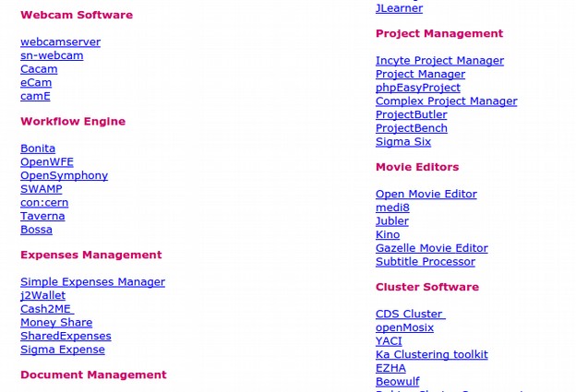This screenshot has width=576, height=392.
Task: Open Simple Expenses Manager link
Action: coord(92,282)
